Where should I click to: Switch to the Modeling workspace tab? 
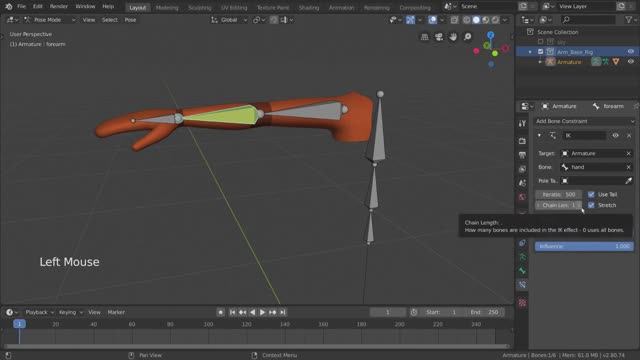(x=167, y=8)
